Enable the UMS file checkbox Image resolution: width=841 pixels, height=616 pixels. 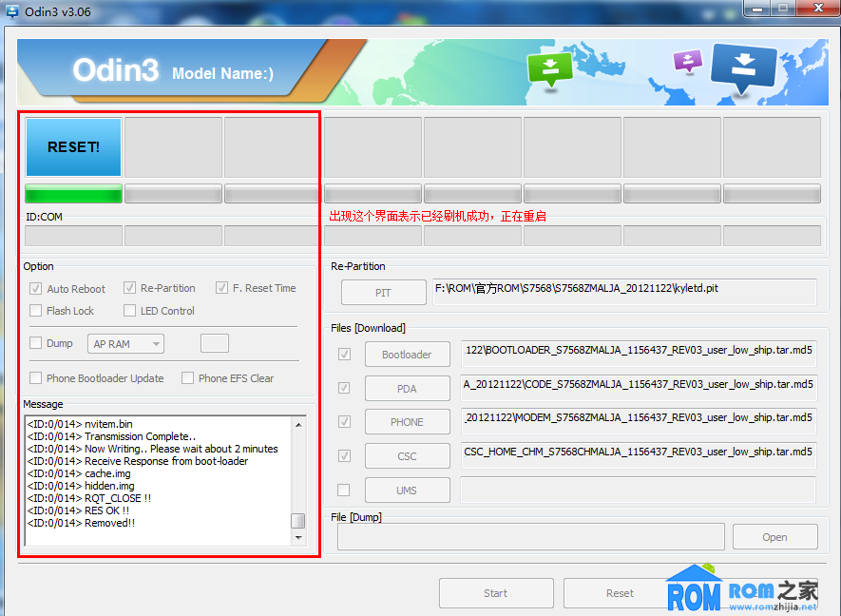344,490
